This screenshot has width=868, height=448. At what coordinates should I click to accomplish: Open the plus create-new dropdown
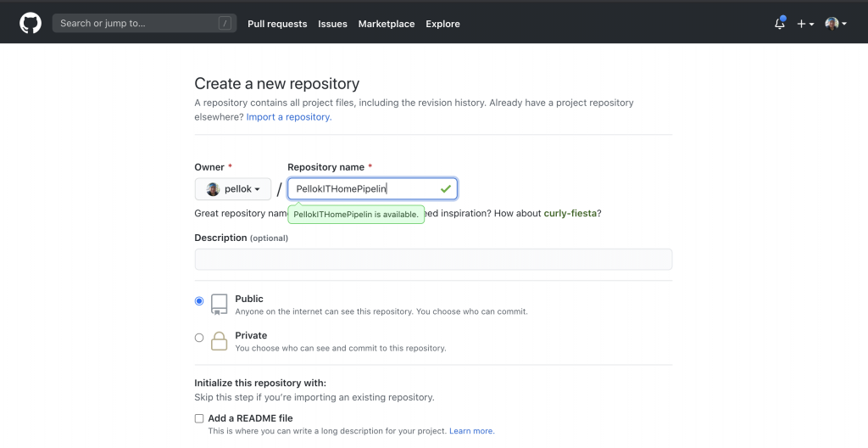point(805,24)
